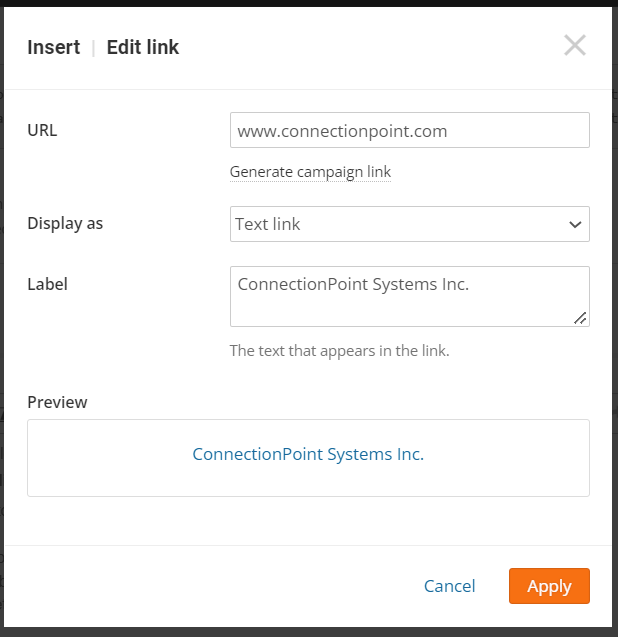Click the Label field caption

click(x=47, y=284)
